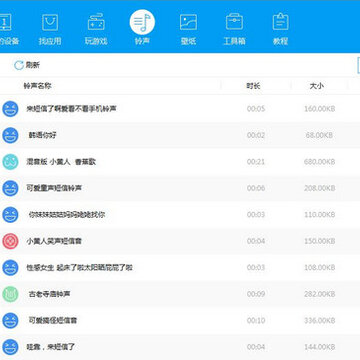Click the red face icon beside 小黄人笑声短信音
360x360 pixels.
coord(10,241)
